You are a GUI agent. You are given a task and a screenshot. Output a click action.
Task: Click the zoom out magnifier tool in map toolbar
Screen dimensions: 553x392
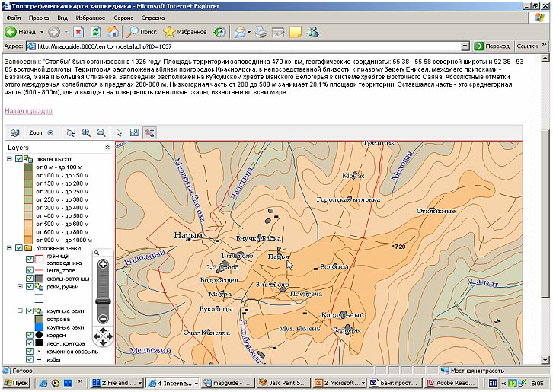point(100,132)
